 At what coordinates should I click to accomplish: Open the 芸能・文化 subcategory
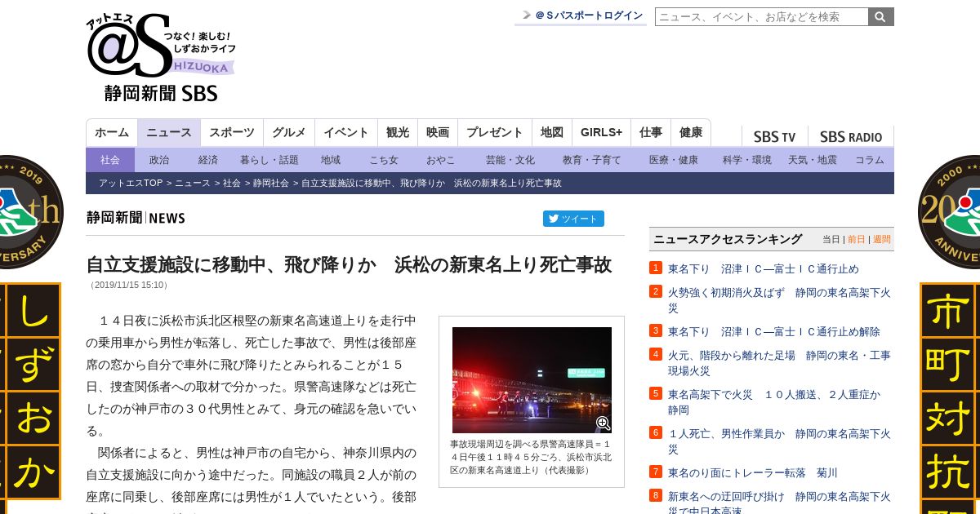coord(510,160)
